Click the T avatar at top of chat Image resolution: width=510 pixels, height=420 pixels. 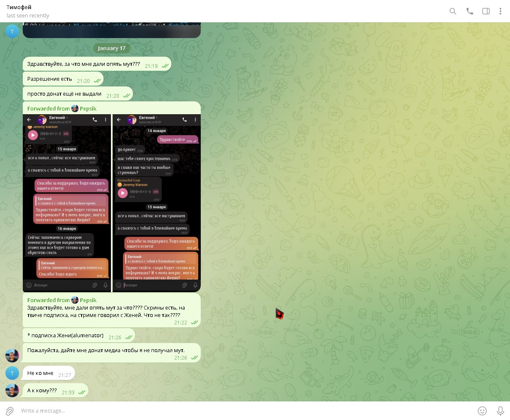tap(12, 31)
